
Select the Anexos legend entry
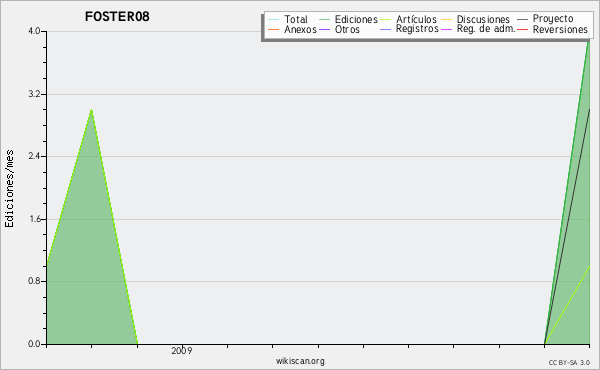292,29
